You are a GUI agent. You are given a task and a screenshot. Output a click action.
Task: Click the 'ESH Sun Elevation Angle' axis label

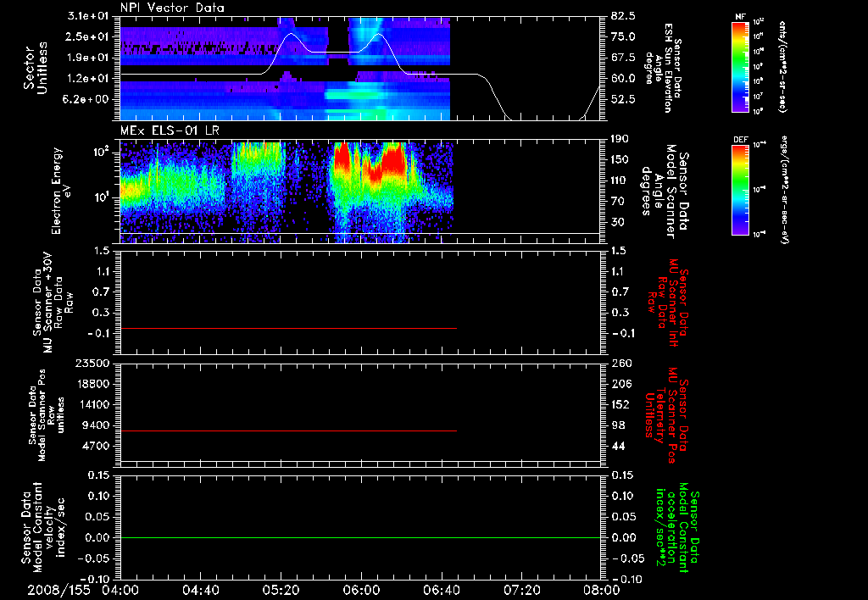pyautogui.click(x=663, y=68)
